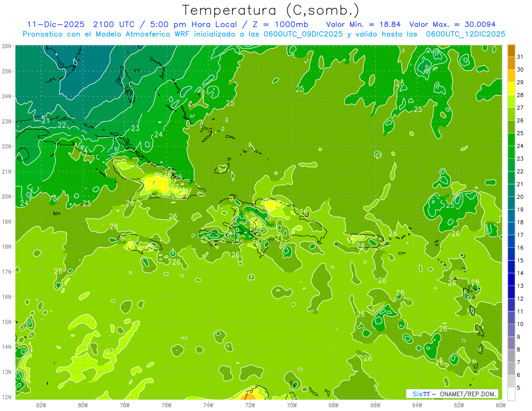
Task: Click the '22' contour label on the map
Action: pyautogui.click(x=62, y=125)
